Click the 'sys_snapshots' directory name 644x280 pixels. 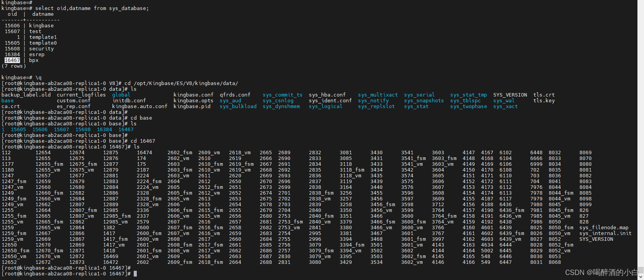point(424,101)
